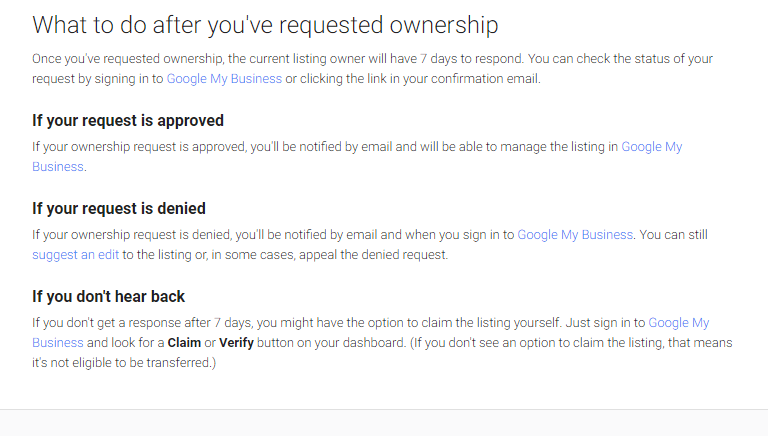Click the 'suggest an edit' link
The width and height of the screenshot is (768, 436).
(x=75, y=255)
